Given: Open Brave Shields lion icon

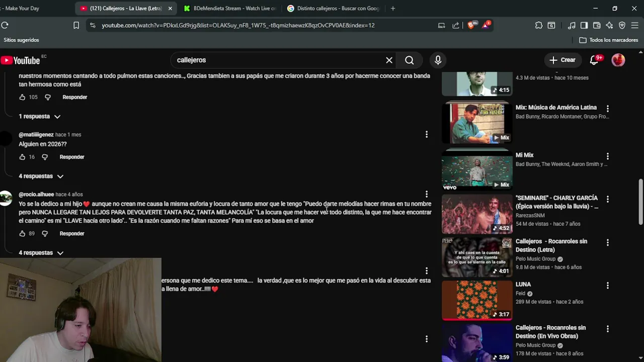Looking at the screenshot, I should tap(471, 25).
